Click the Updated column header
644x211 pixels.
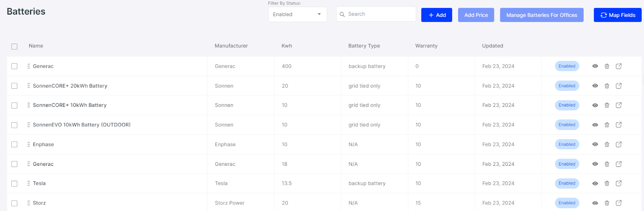(493, 46)
